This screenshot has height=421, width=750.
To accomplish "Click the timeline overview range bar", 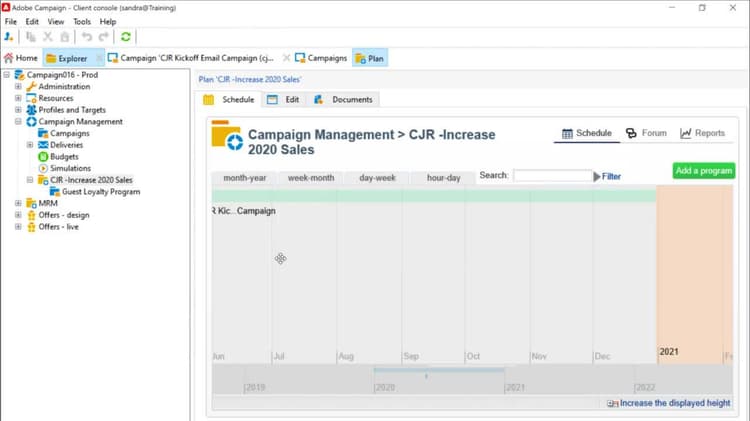I will [x=439, y=370].
